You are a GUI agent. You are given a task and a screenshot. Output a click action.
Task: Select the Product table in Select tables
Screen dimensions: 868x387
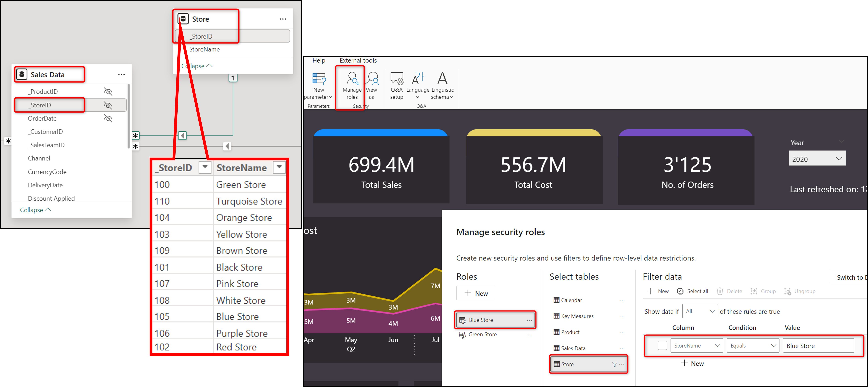click(x=589, y=332)
